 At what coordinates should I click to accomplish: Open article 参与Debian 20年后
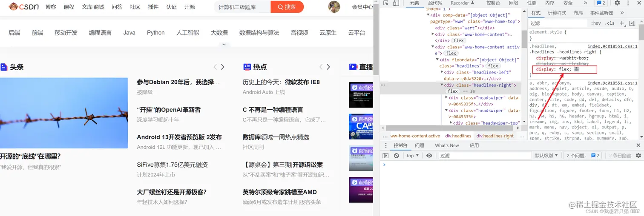click(178, 82)
